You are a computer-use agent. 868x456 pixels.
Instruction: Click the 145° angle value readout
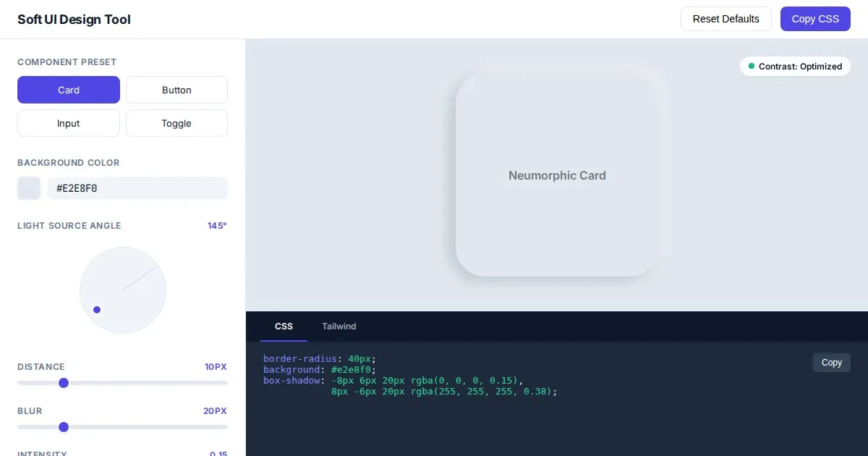coord(217,226)
